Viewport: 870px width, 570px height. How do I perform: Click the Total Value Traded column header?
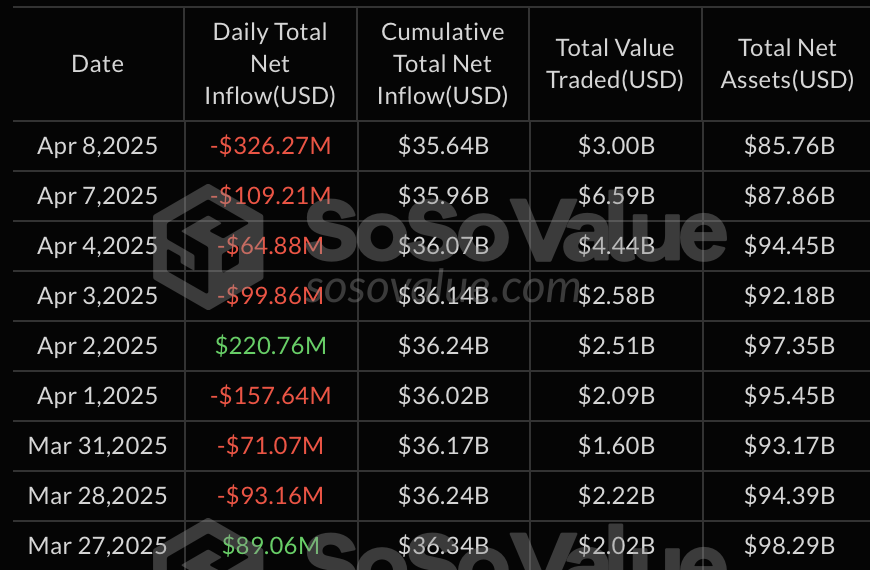pos(615,64)
